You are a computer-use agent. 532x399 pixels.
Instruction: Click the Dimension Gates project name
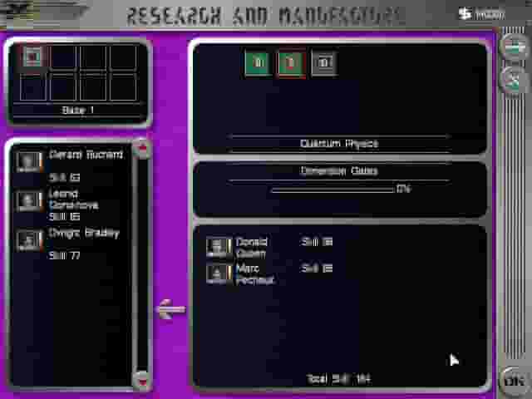click(x=339, y=171)
